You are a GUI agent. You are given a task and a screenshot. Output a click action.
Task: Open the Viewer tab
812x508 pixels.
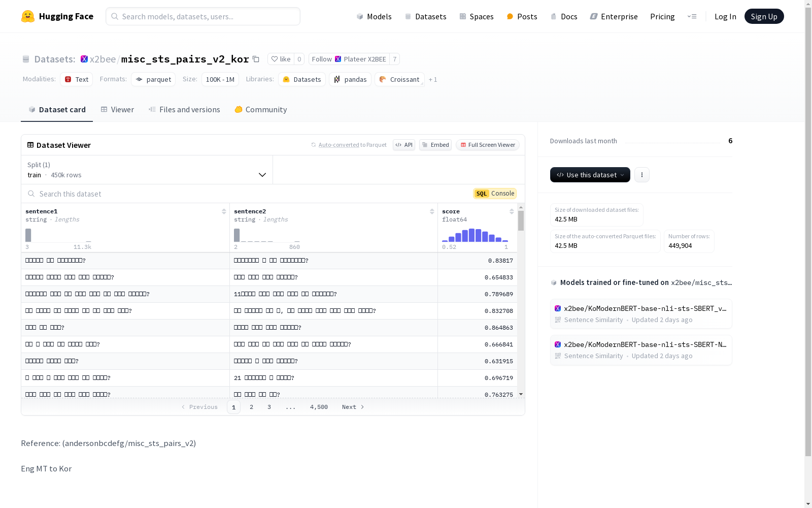117,110
